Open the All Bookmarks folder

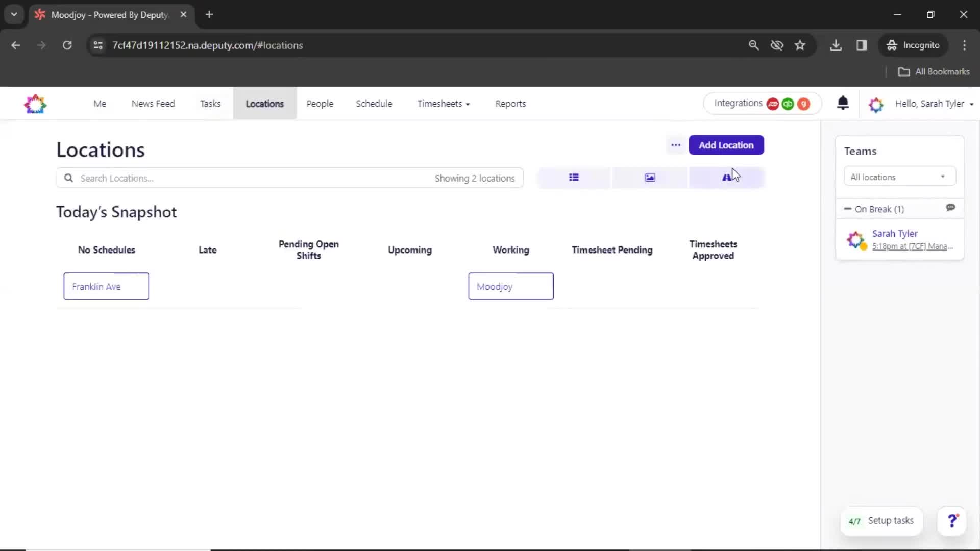[x=934, y=72]
